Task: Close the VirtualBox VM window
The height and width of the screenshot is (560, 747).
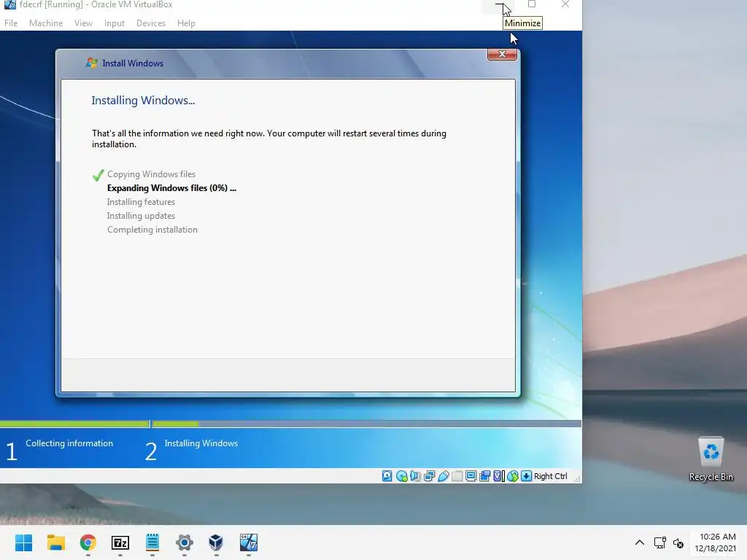Action: click(565, 5)
